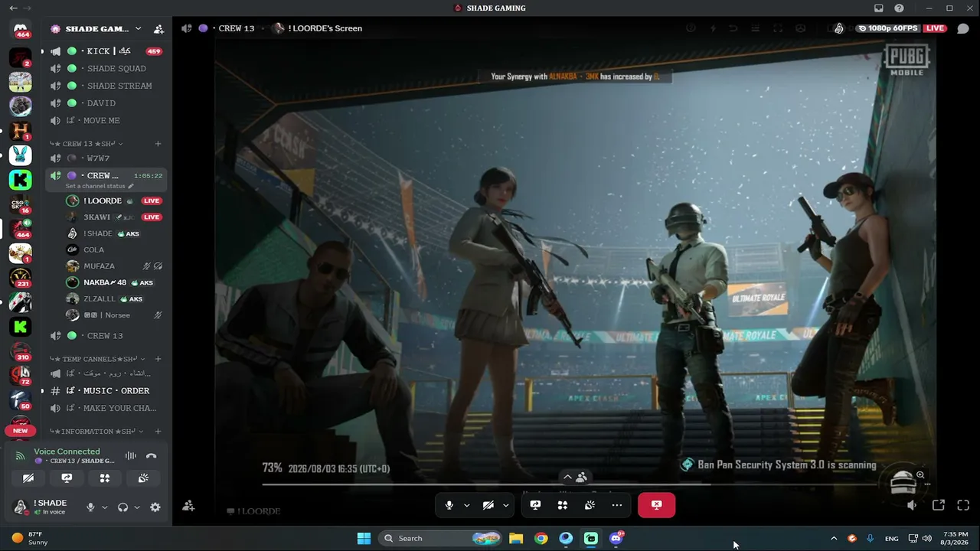
Task: Share your screen from the voice panel
Action: [67, 478]
